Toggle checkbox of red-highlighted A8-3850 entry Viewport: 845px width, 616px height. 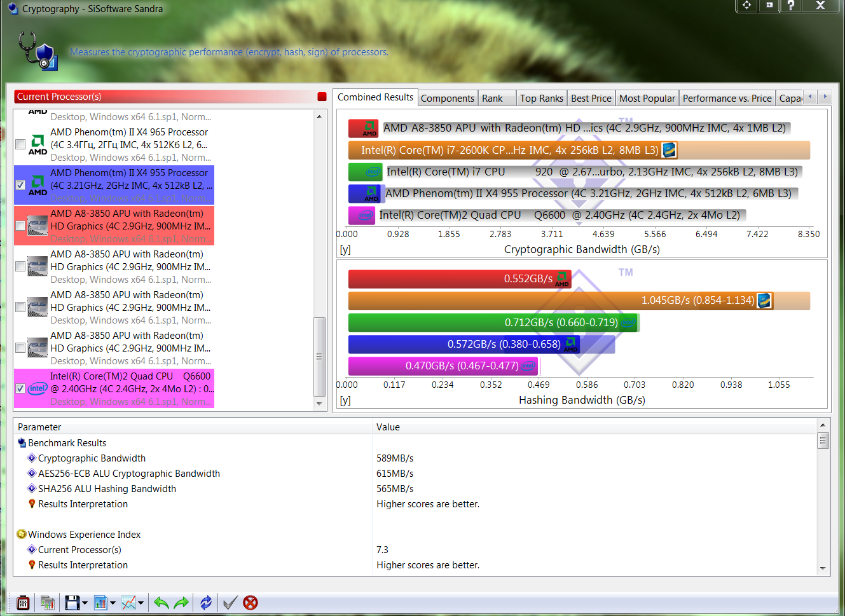tap(20, 226)
